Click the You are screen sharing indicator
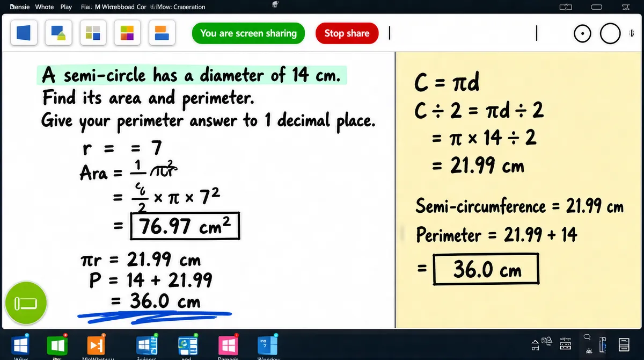644x360 pixels. coord(248,33)
